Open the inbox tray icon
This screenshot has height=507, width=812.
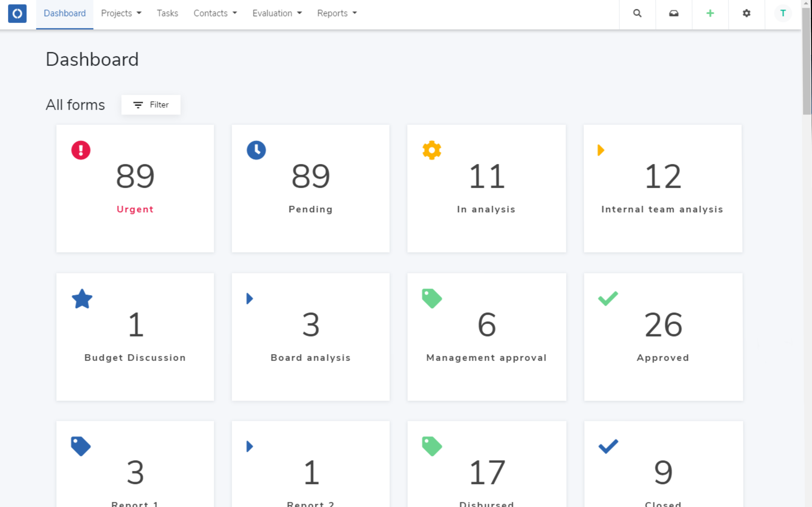point(674,13)
